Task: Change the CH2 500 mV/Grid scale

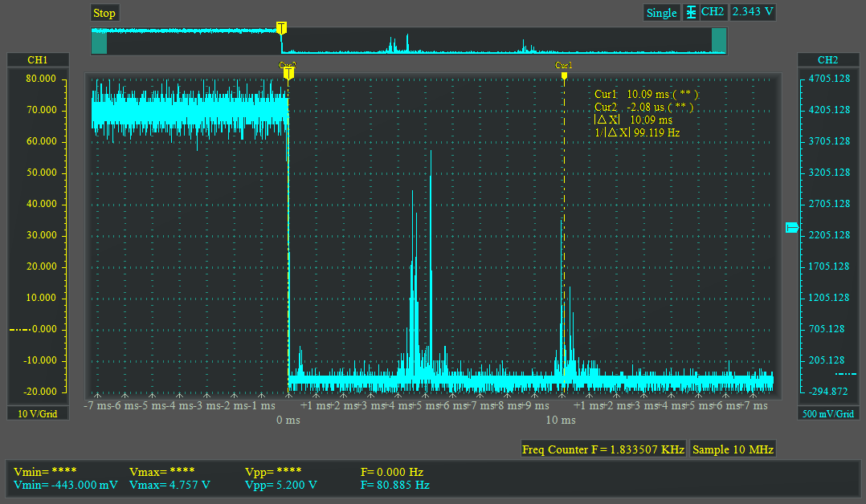Action: tap(828, 413)
